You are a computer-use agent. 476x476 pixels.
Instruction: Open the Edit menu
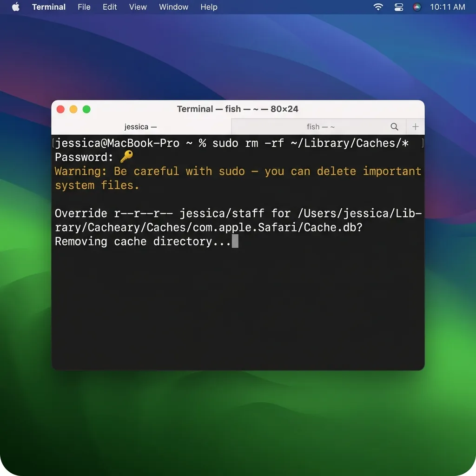click(110, 7)
